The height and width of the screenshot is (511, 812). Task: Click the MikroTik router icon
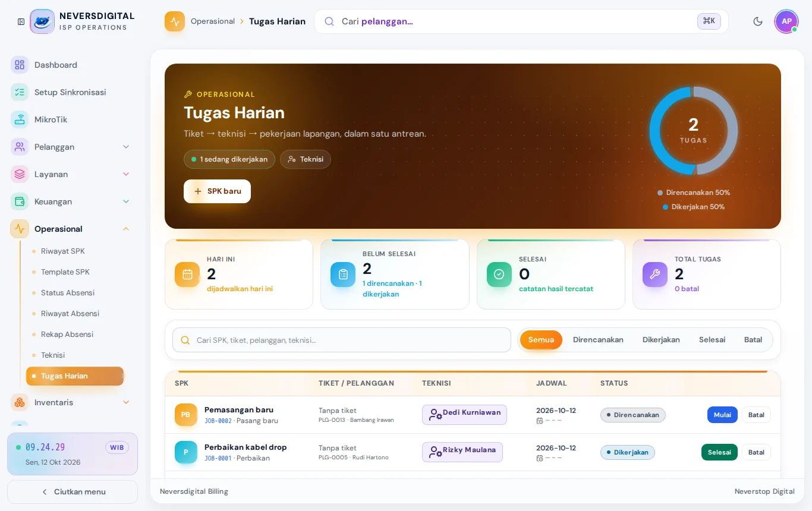click(20, 119)
